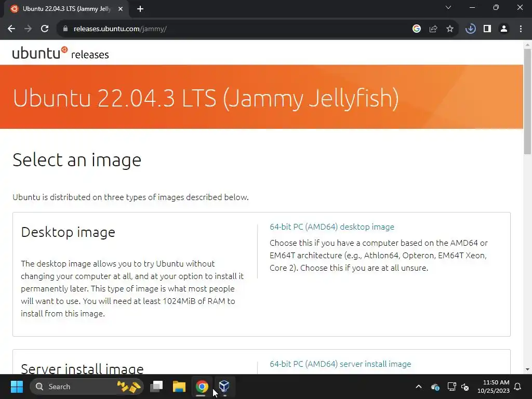This screenshot has height=399, width=532.
Task: Click the address bar URL releases.ubuntu.com/jammy/
Action: 120,29
